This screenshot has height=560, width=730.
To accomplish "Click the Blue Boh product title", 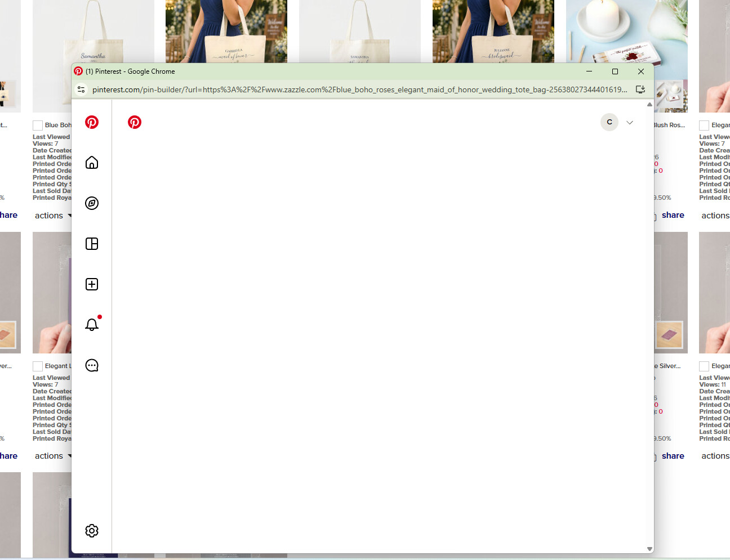I will click(x=58, y=125).
